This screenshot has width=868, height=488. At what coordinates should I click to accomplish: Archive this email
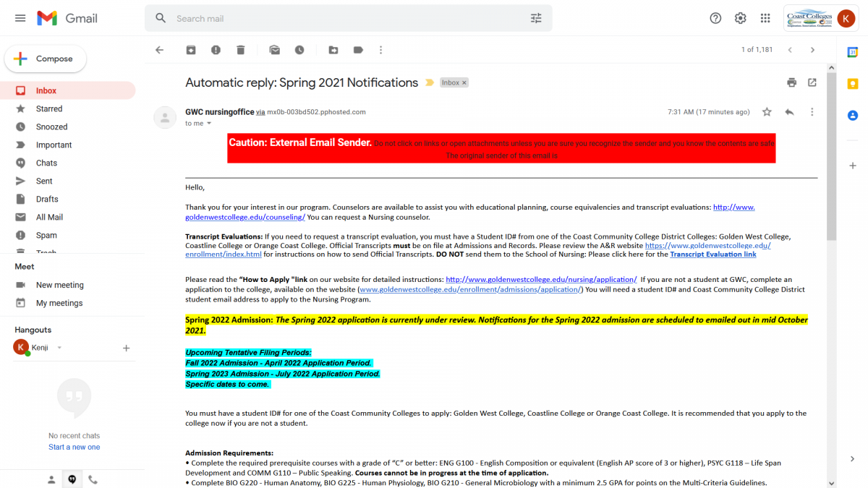[x=191, y=50]
